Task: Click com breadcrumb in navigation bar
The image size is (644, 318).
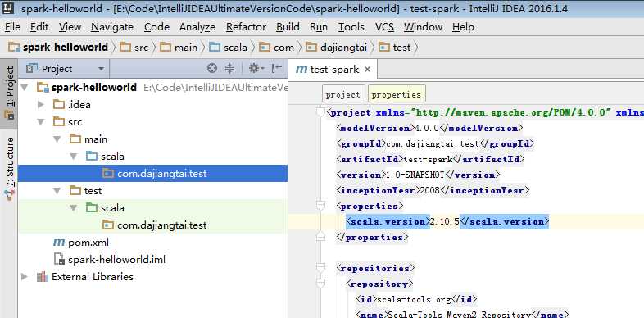Action: click(276, 48)
